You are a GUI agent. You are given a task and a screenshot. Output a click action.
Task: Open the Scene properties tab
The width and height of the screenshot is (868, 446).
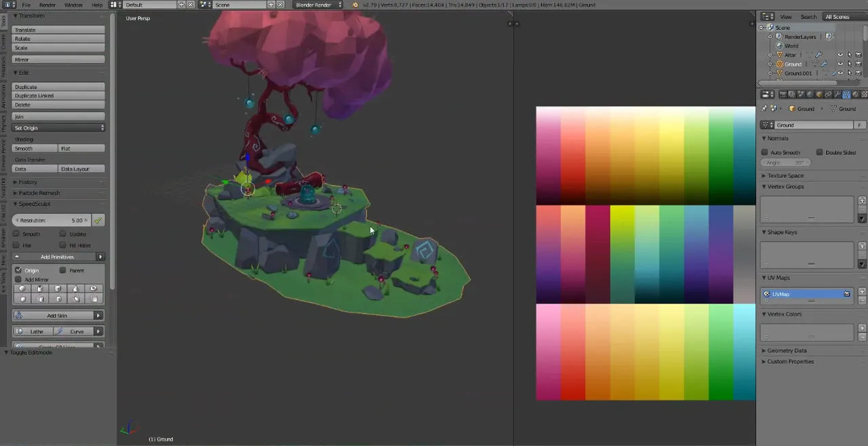[x=801, y=94]
